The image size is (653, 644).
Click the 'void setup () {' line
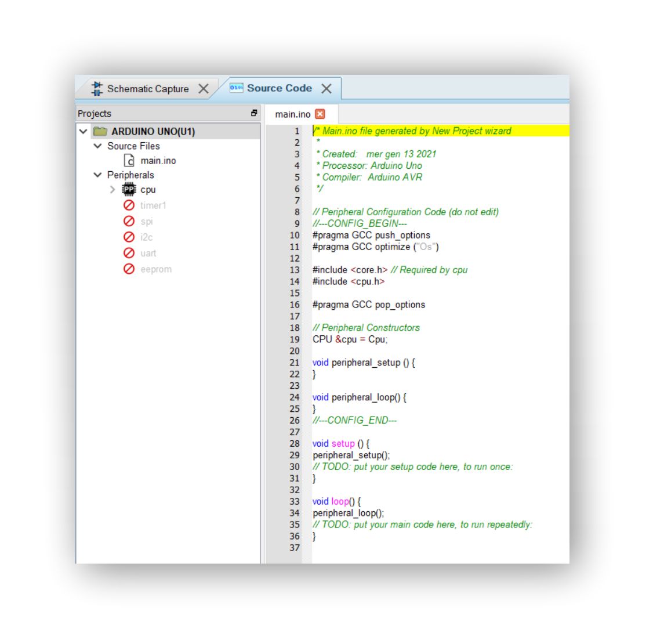click(x=341, y=444)
